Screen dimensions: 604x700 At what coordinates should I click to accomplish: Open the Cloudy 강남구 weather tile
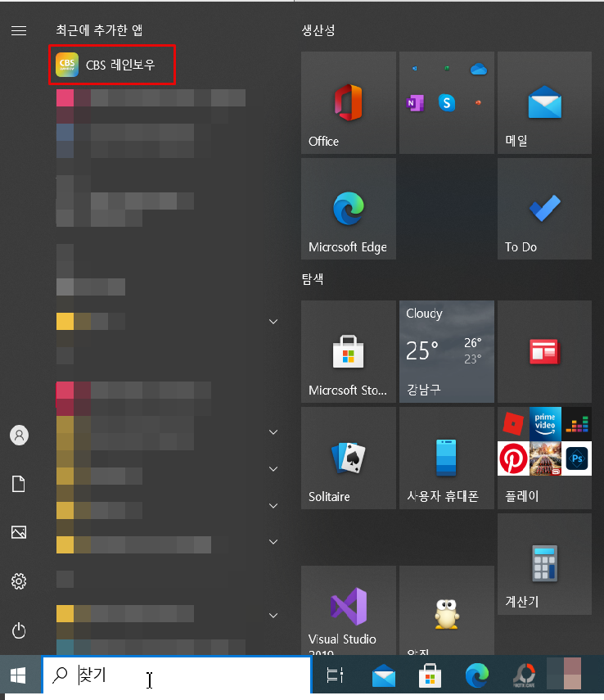pos(446,351)
